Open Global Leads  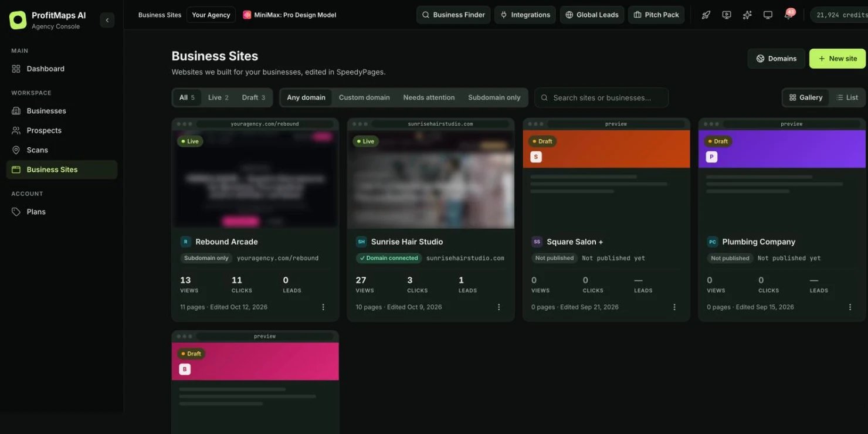click(592, 15)
